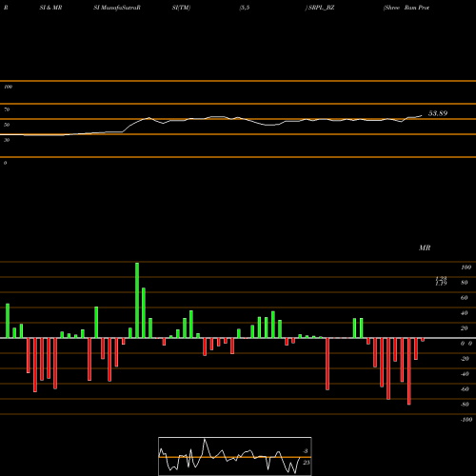Click the upper-chart 100 axis label
Viewport: 476px width, 476px height.
[8, 87]
